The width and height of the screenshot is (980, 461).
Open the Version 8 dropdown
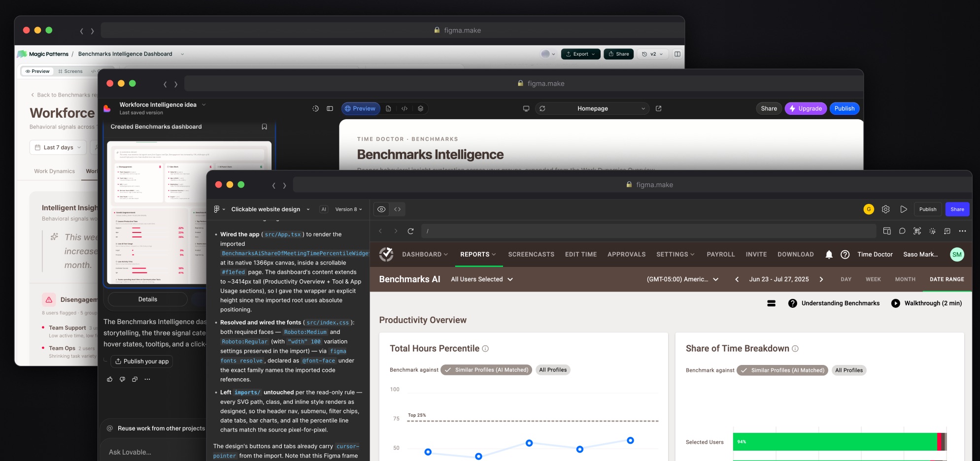(348, 209)
